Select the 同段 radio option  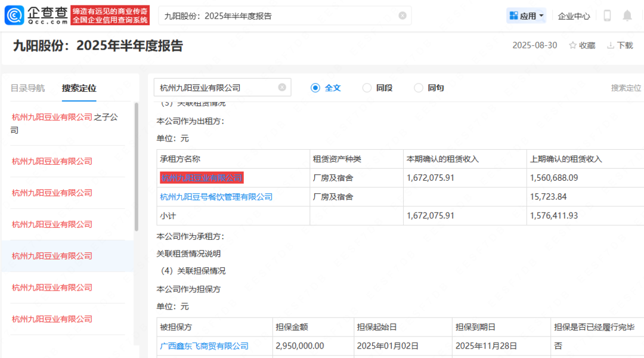coord(367,88)
